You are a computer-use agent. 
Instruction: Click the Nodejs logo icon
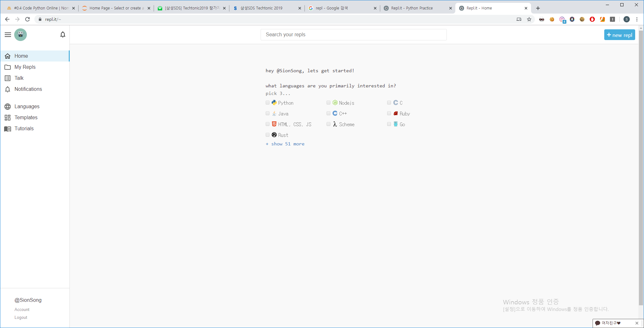[335, 102]
